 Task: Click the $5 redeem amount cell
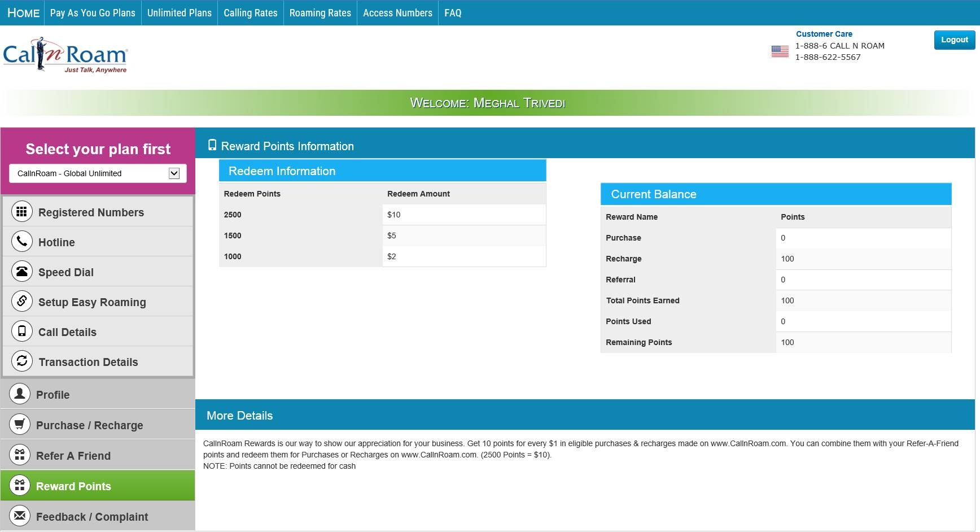tap(464, 236)
